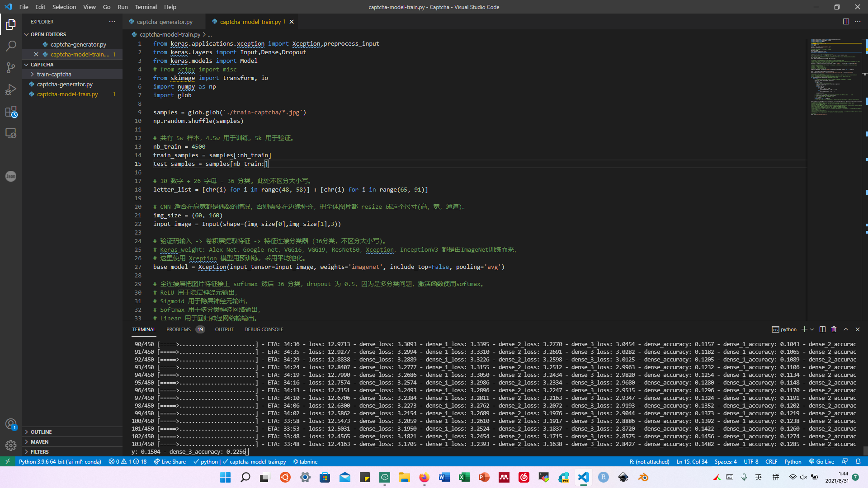Open Firefox from the taskbar
868x488 pixels.
point(424,477)
